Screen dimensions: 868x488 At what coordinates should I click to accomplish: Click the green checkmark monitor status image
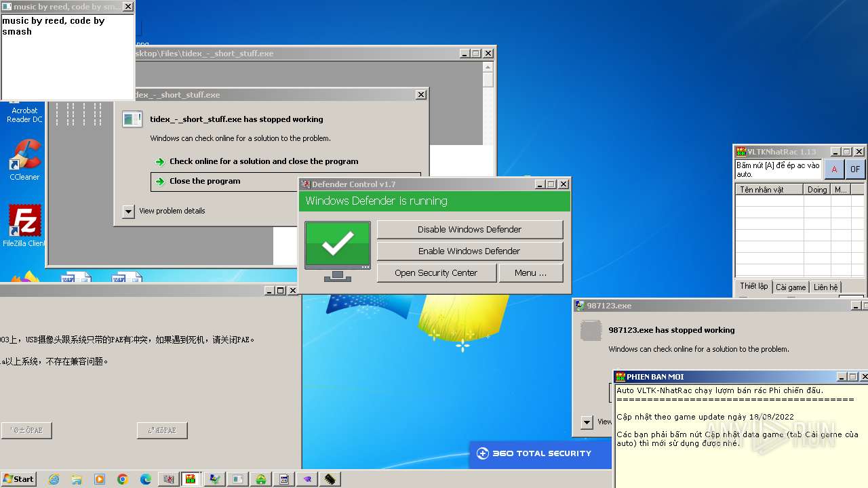click(x=338, y=251)
